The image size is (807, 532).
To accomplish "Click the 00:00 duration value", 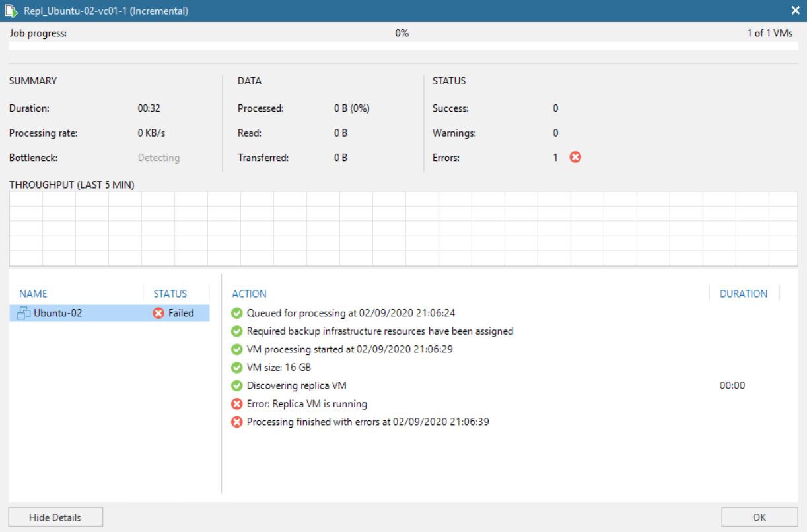I will tap(732, 385).
